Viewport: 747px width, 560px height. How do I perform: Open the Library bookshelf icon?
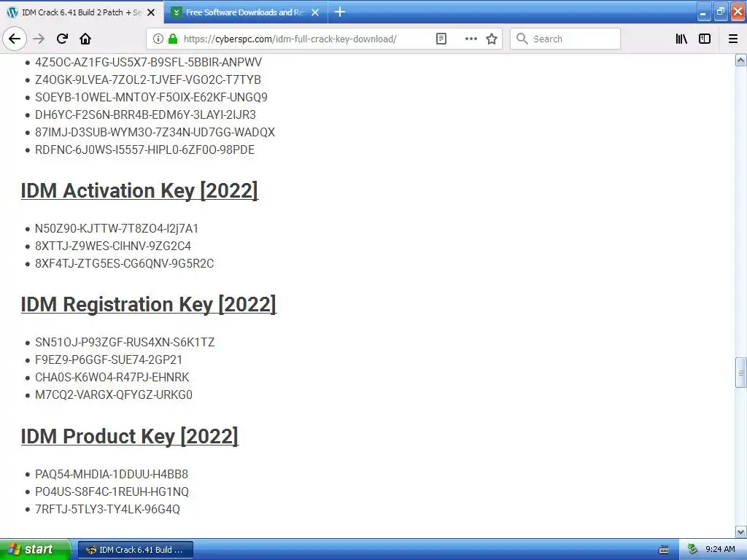point(681,39)
